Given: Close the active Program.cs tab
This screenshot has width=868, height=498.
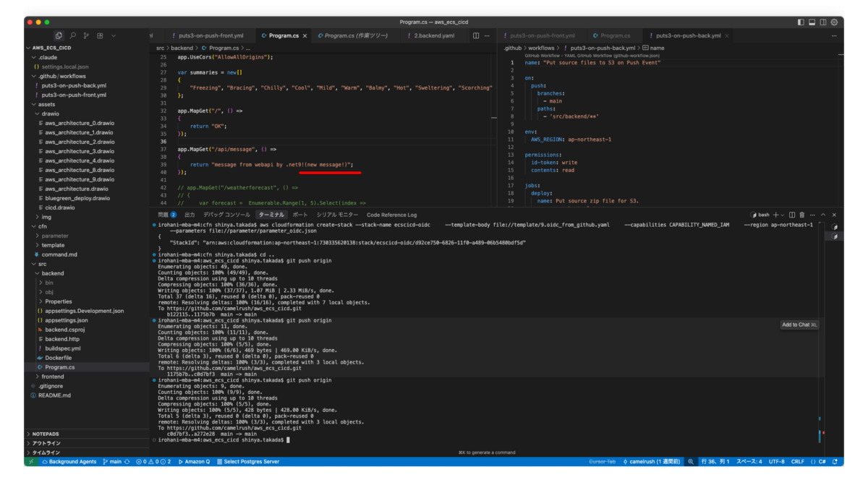Looking at the screenshot, I should point(305,35).
